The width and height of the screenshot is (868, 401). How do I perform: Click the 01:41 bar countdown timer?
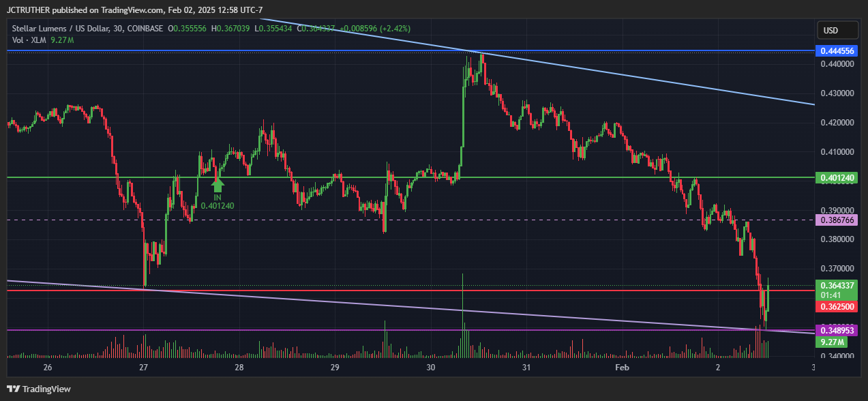[x=830, y=295]
